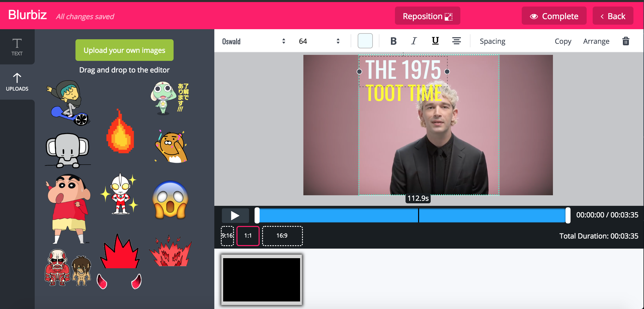
Task: Click the right resize handle of text box
Action: (447, 72)
